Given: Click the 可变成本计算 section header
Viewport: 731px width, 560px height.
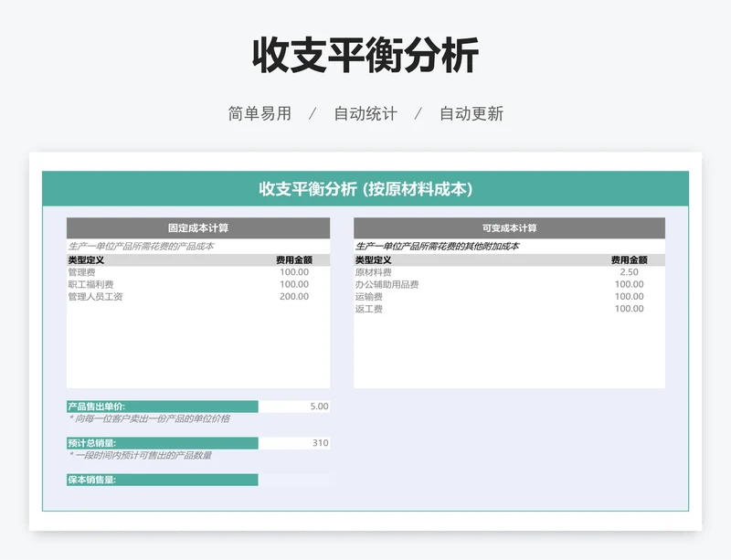Looking at the screenshot, I should pos(509,227).
